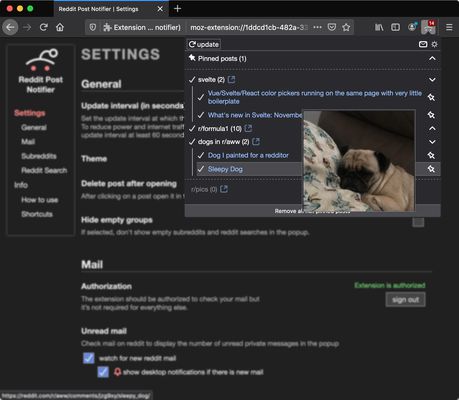
Task: Open Shortcuts in the sidebar
Action: click(37, 214)
